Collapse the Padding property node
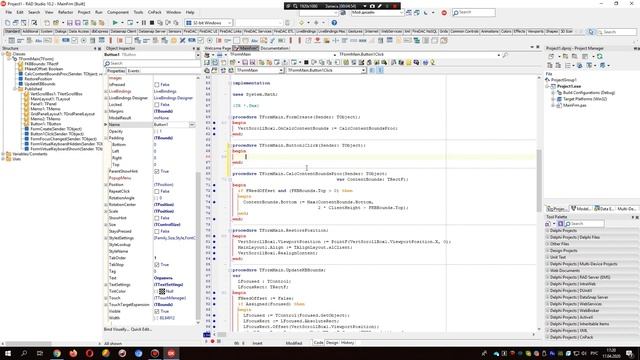The image size is (640, 360). pos(106,138)
